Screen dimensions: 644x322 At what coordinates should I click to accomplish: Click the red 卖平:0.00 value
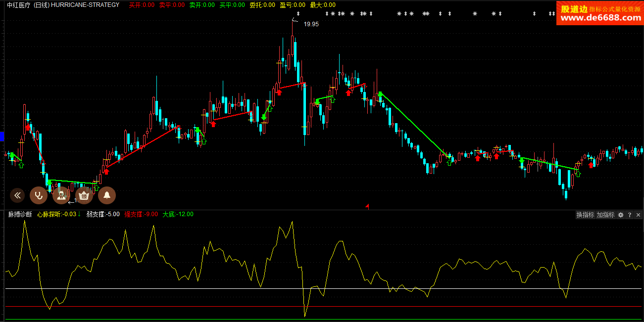coord(172,5)
